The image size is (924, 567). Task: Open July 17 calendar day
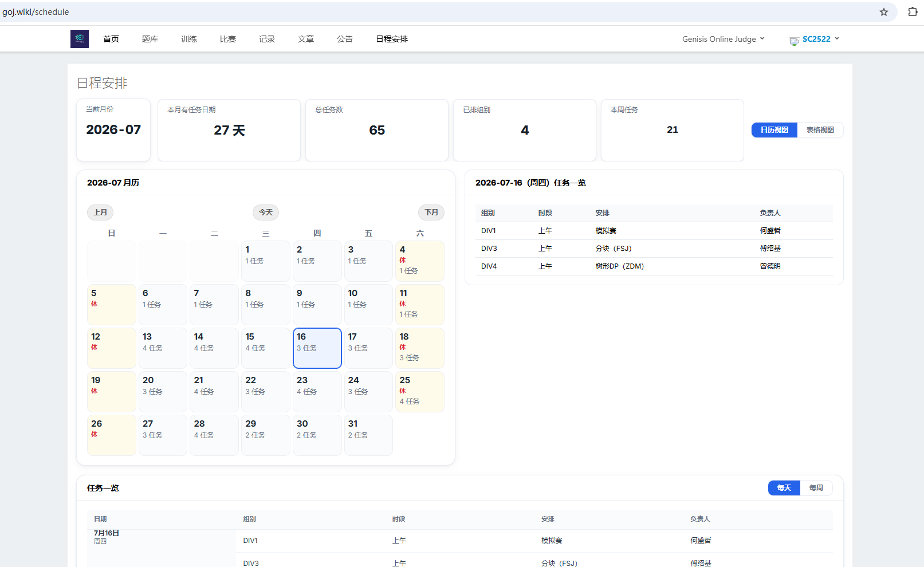[x=368, y=348]
